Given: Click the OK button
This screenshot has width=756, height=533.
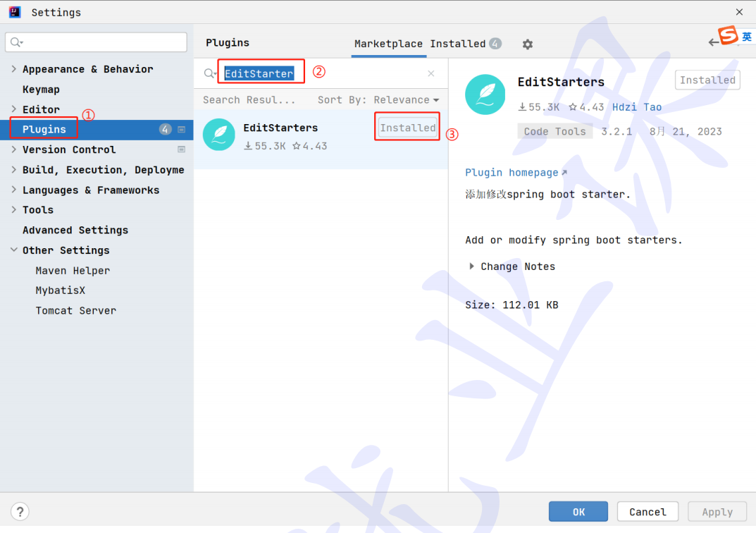Looking at the screenshot, I should tap(578, 511).
